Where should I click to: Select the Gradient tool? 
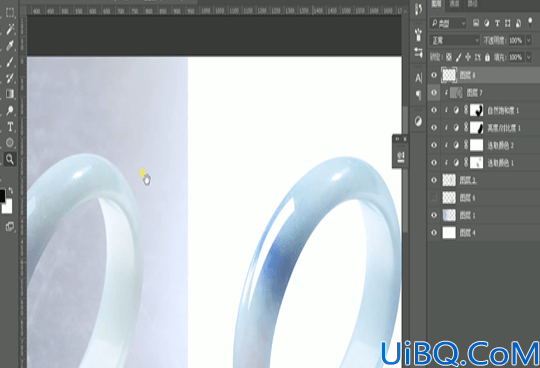(x=10, y=94)
